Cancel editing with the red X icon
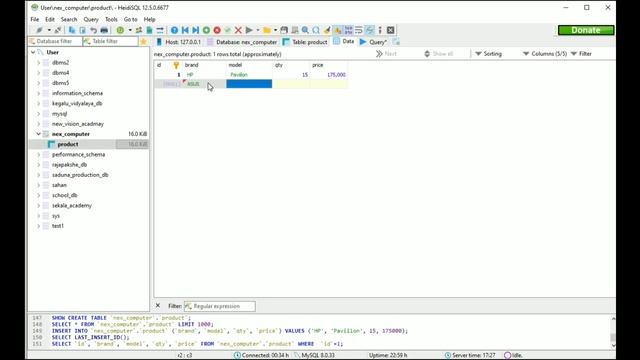Viewport: 640px width, 360px height. click(x=238, y=30)
